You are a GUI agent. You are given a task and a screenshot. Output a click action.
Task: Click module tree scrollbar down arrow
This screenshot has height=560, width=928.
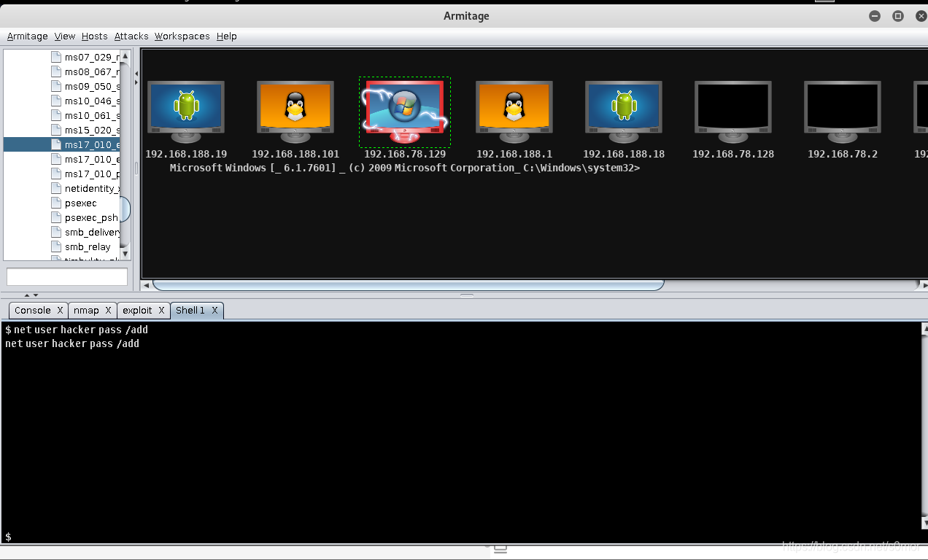pos(125,254)
